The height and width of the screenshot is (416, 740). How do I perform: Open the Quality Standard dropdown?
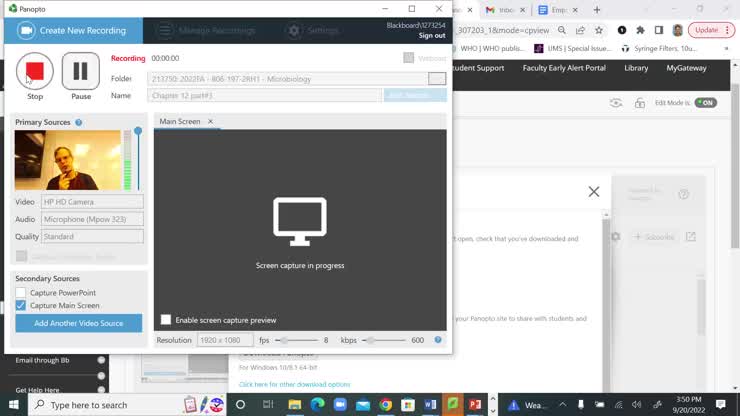tap(92, 237)
